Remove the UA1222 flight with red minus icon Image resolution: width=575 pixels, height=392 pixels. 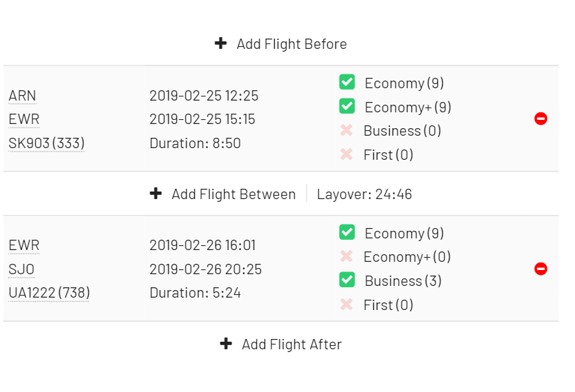[x=541, y=269]
